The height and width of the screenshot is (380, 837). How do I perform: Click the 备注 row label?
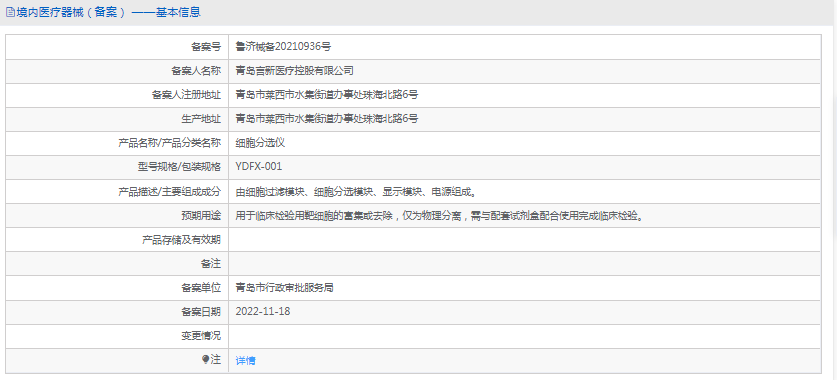[x=211, y=264]
